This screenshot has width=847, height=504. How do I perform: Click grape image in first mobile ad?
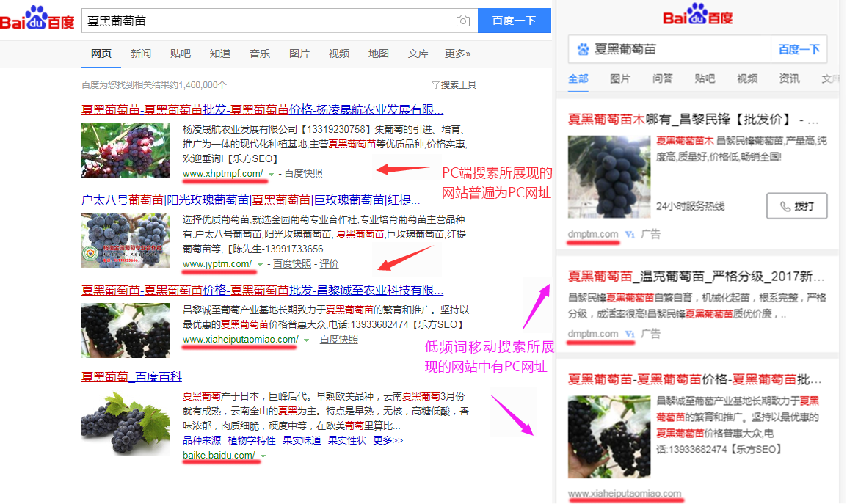(x=609, y=177)
